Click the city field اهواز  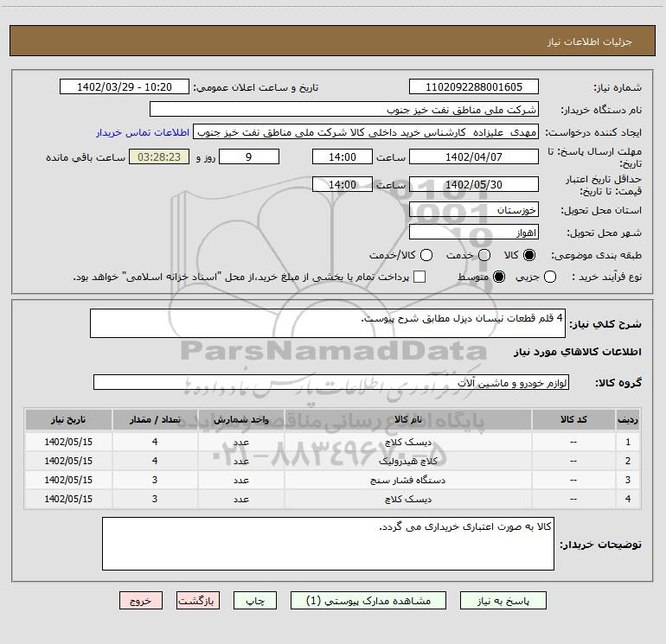(474, 232)
